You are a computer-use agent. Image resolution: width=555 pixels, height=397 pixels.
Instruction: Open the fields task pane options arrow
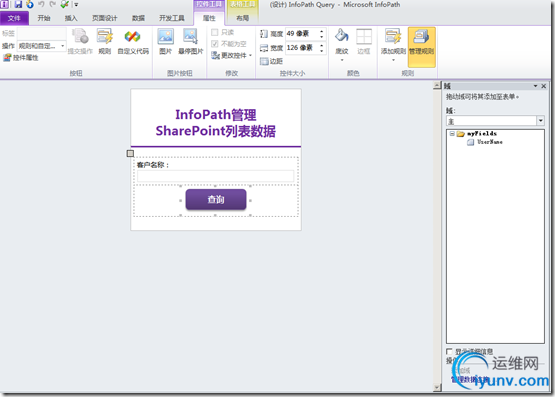pyautogui.click(x=536, y=86)
